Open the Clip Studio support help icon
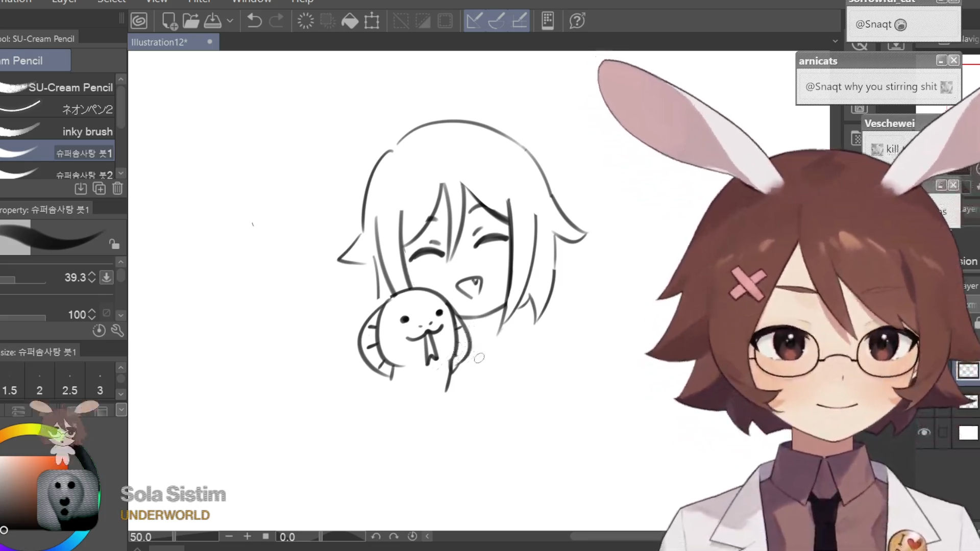The image size is (980, 551). 577,21
